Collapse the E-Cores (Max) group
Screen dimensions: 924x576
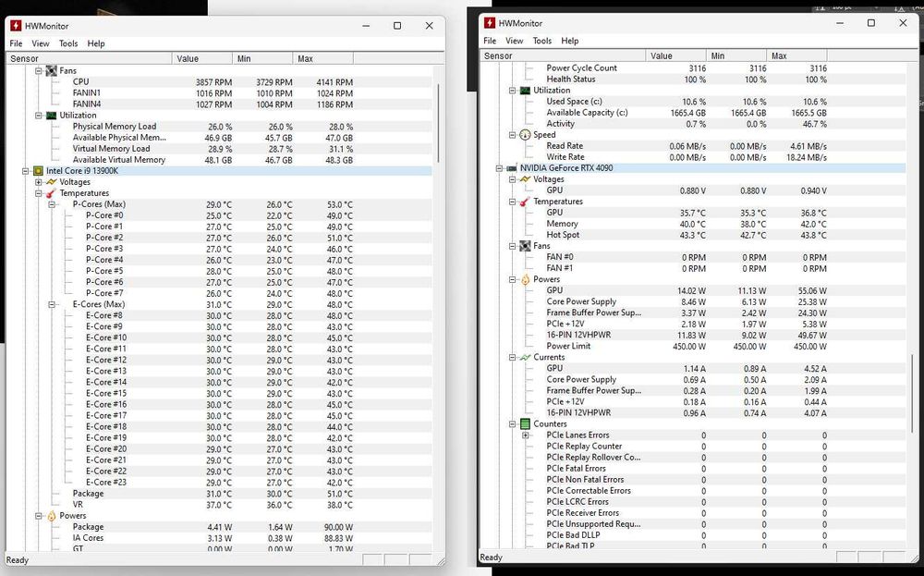[x=51, y=305]
